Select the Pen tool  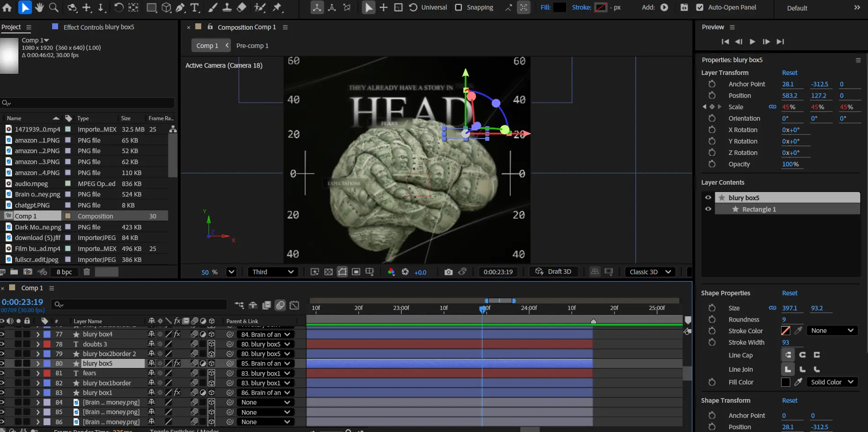(x=180, y=7)
